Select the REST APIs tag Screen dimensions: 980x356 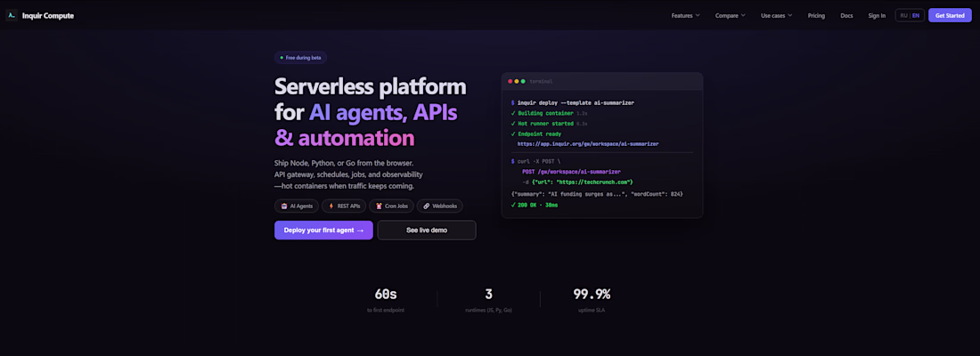click(x=344, y=206)
